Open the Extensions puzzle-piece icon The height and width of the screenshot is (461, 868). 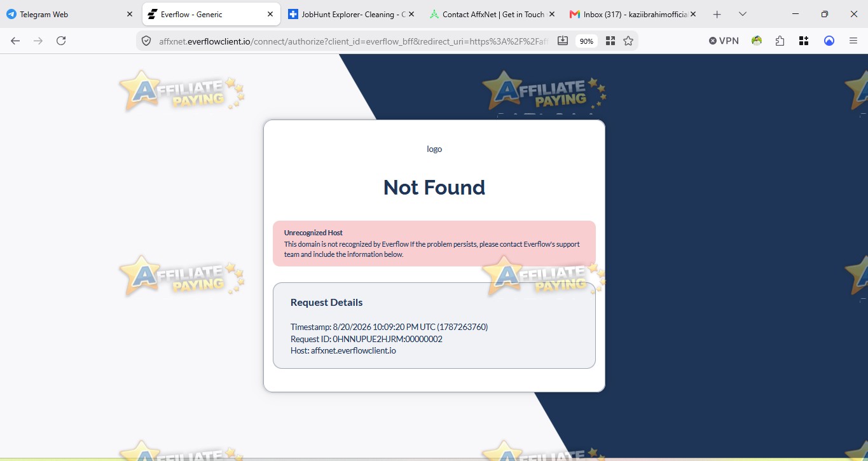pos(780,41)
